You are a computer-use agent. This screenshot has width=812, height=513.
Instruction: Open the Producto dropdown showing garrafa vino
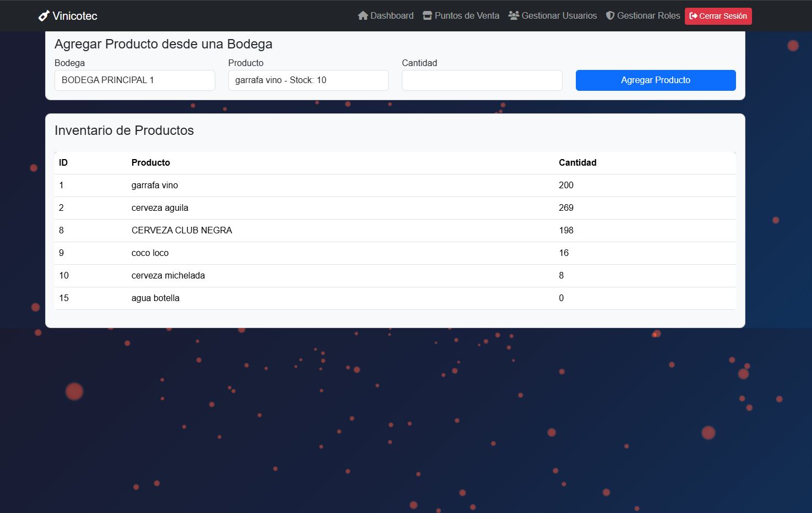click(x=308, y=80)
